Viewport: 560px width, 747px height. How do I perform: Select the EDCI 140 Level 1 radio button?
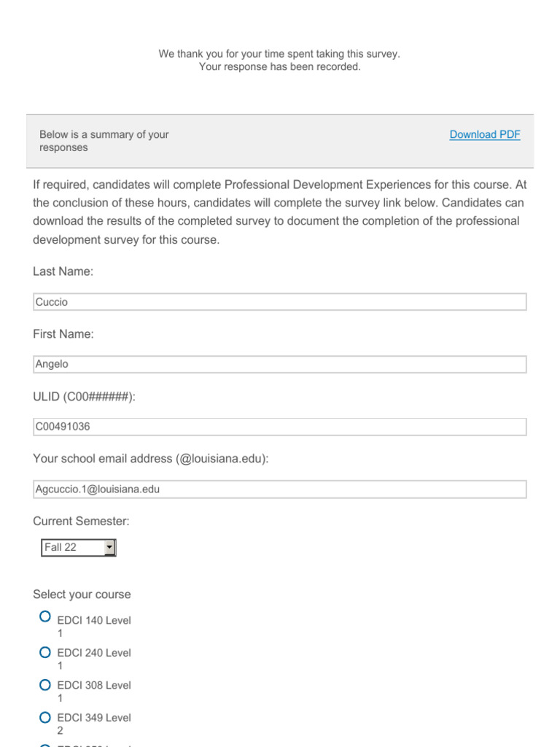[x=45, y=617]
